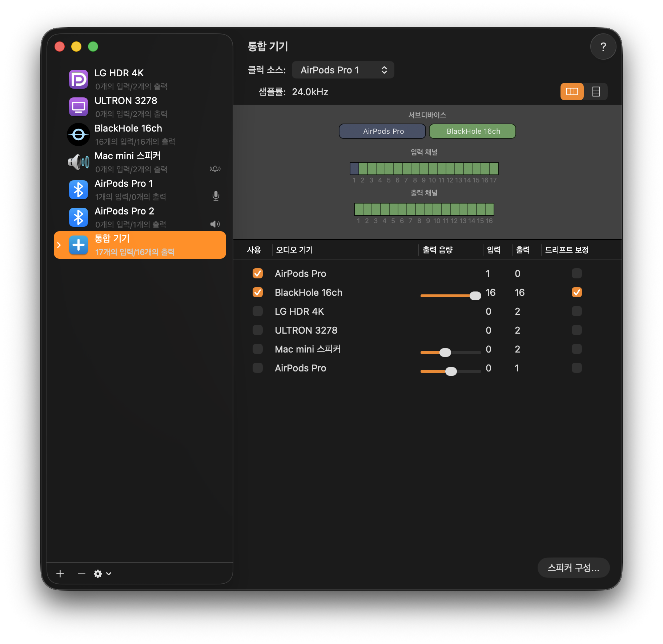Viewport: 663px width, 644px height.
Task: Switch to vertical list layout view
Action: [596, 92]
